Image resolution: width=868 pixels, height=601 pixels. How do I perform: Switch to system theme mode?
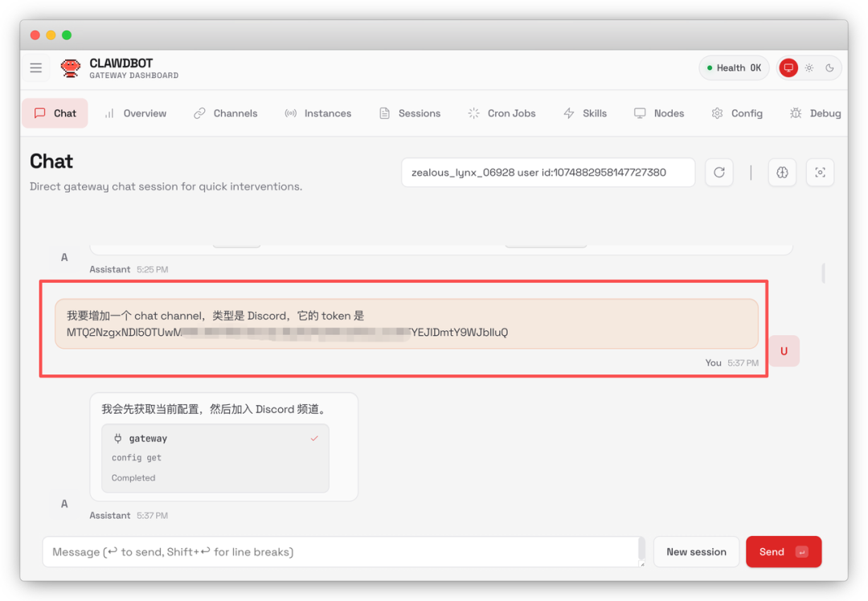(x=788, y=68)
